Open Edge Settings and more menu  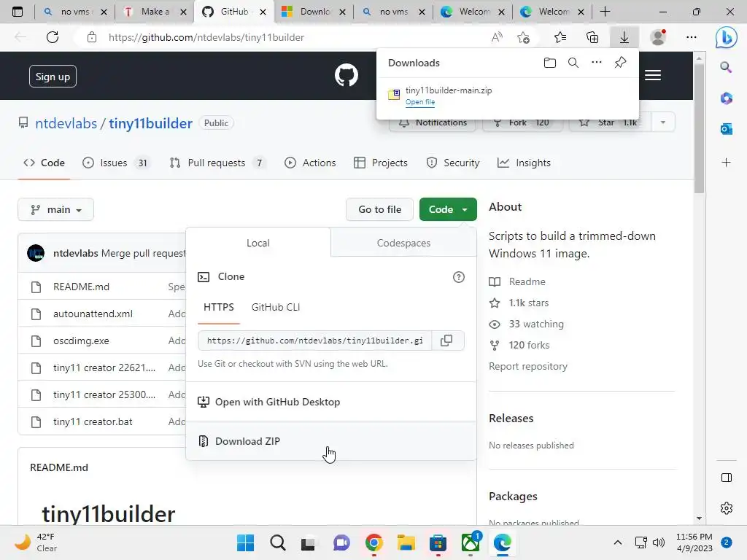pos(692,37)
